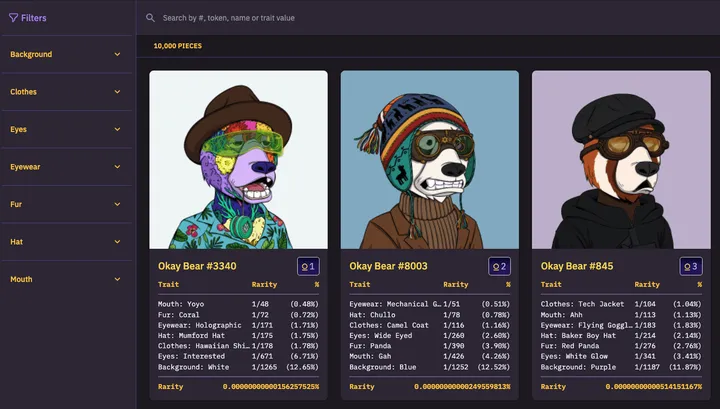Screen dimensions: 720x409
Task: Open the Okay Bear #8003 image
Action: [430, 159]
